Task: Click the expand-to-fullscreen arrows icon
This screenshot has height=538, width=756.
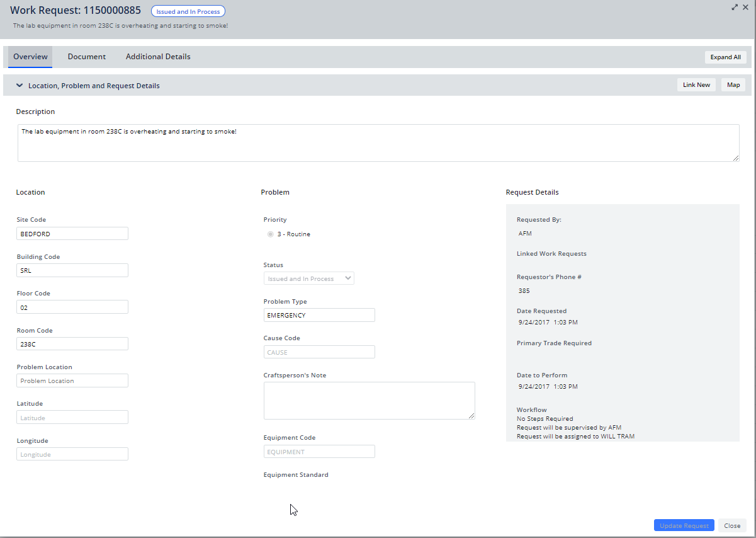Action: pyautogui.click(x=735, y=7)
